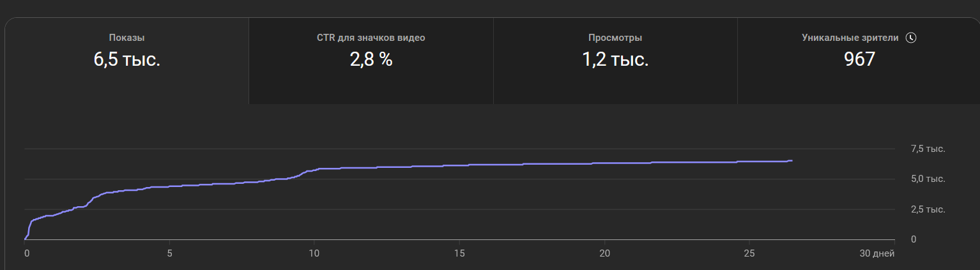Select the Показы metric tab
The image size is (980, 270).
126,61
